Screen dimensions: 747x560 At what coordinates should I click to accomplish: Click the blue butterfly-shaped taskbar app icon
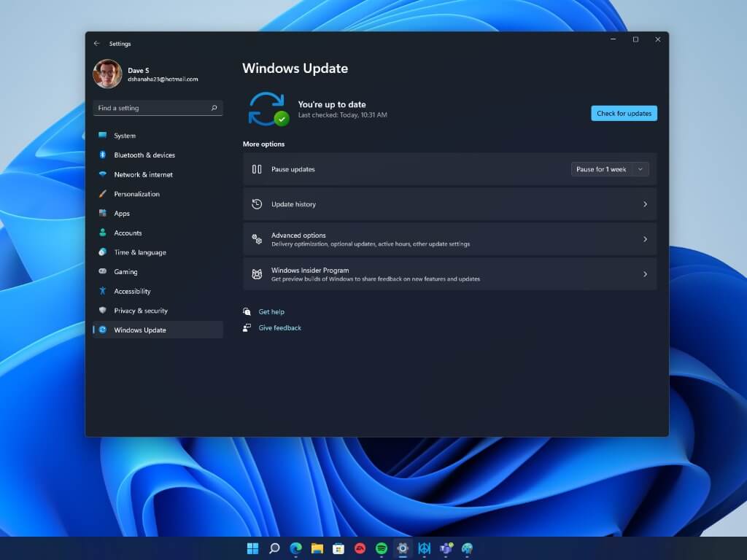coord(424,548)
